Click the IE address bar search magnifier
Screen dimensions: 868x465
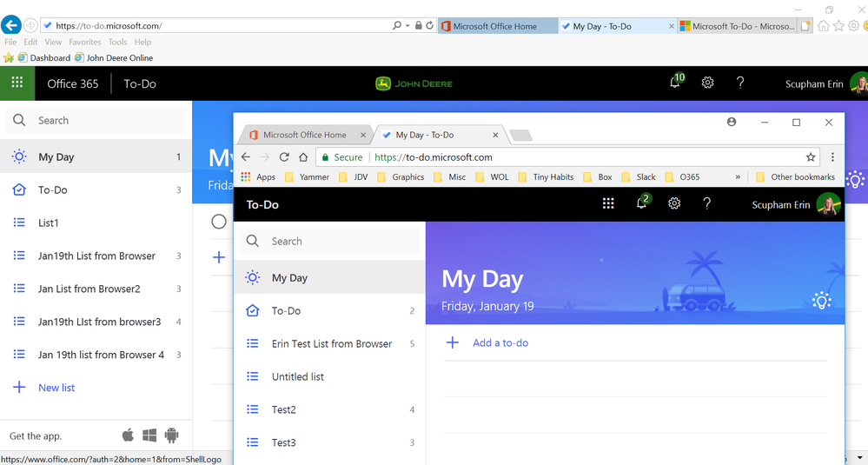tap(397, 25)
